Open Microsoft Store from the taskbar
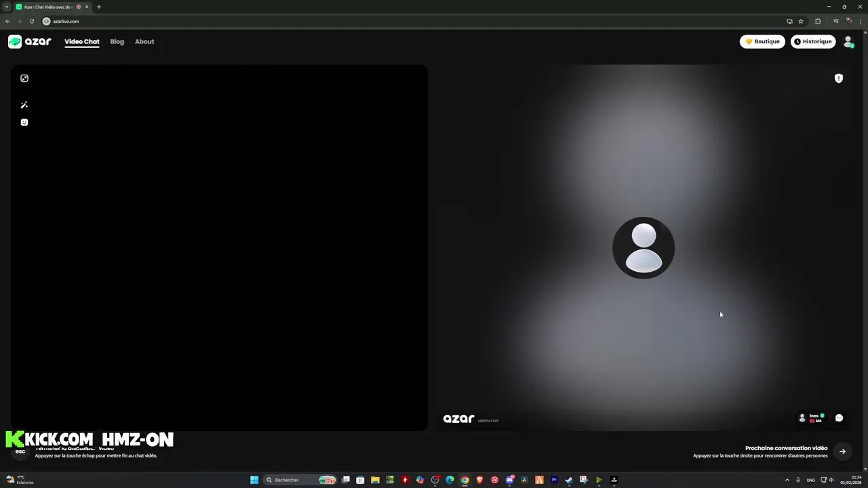 tap(360, 480)
